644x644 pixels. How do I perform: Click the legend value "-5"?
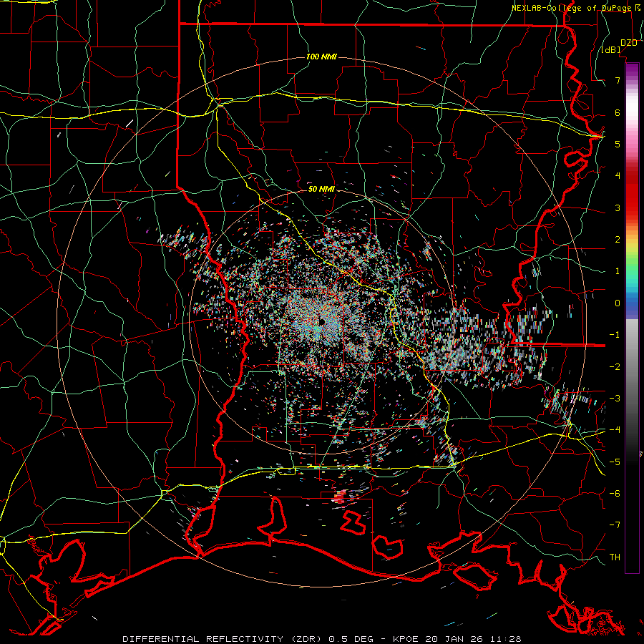[615, 462]
